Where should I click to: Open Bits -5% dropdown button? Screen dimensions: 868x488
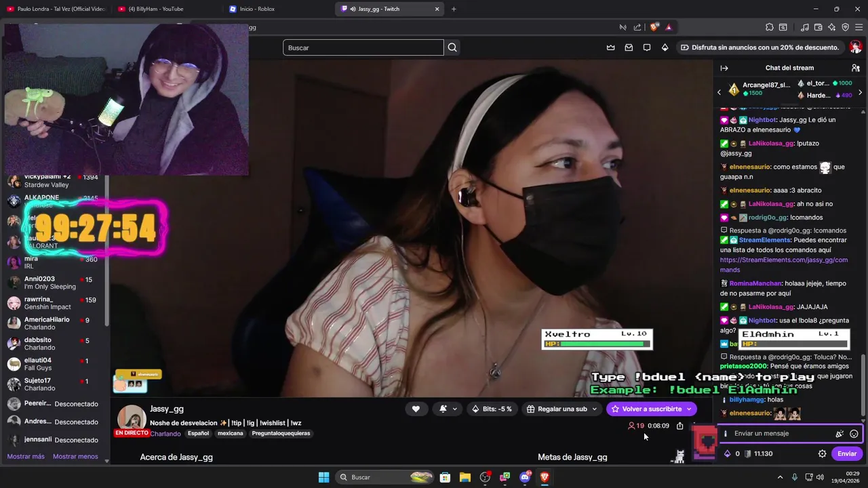click(x=492, y=409)
